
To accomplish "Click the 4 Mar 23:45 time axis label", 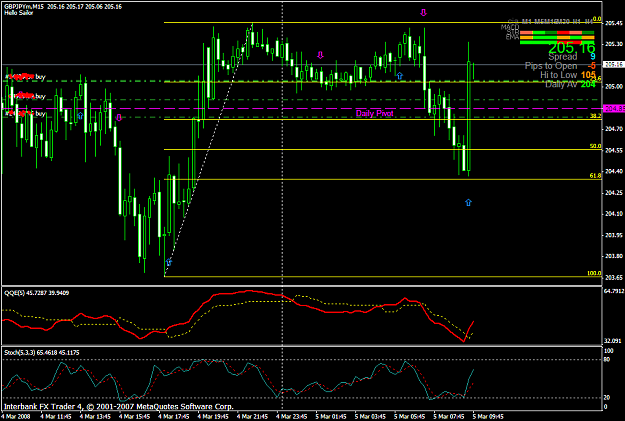I will pyautogui.click(x=292, y=417).
